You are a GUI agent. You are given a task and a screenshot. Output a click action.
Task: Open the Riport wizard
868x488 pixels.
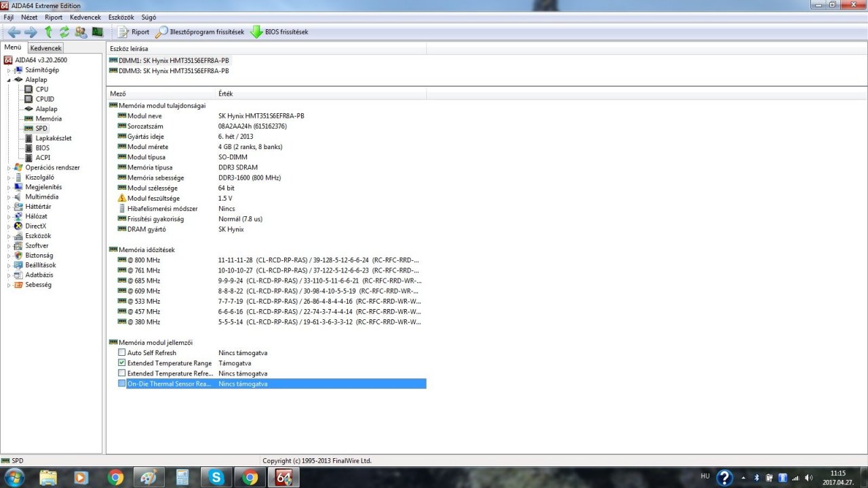point(133,32)
